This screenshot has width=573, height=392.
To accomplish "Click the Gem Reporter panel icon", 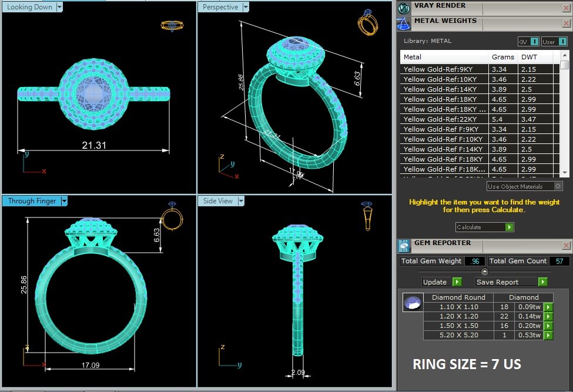I will [404, 246].
